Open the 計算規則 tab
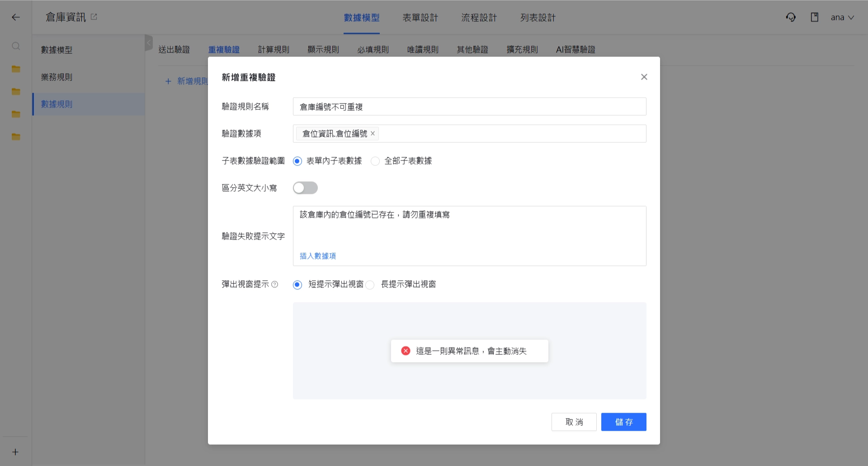Screen dimensions: 868x466 coord(274,49)
